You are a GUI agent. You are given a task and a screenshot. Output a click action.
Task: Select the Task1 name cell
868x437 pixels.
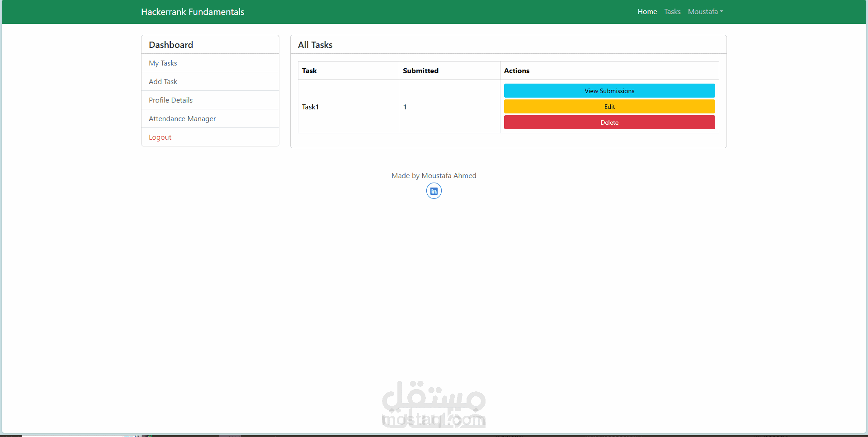tap(349, 107)
